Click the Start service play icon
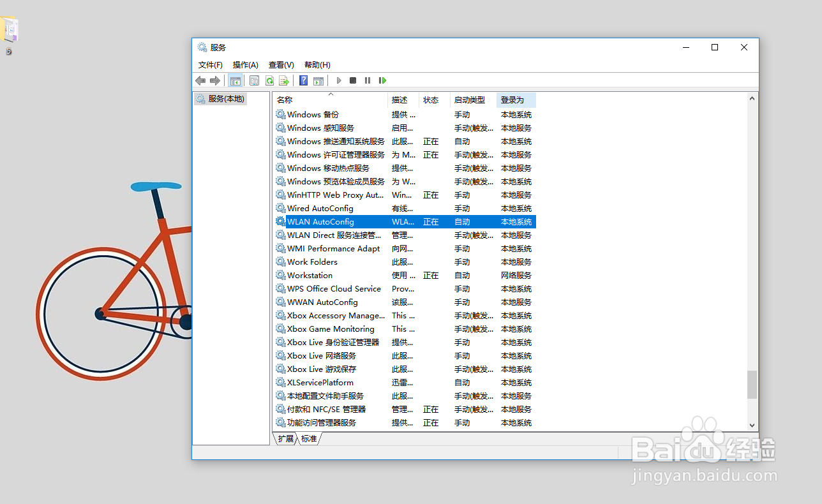 [x=339, y=80]
